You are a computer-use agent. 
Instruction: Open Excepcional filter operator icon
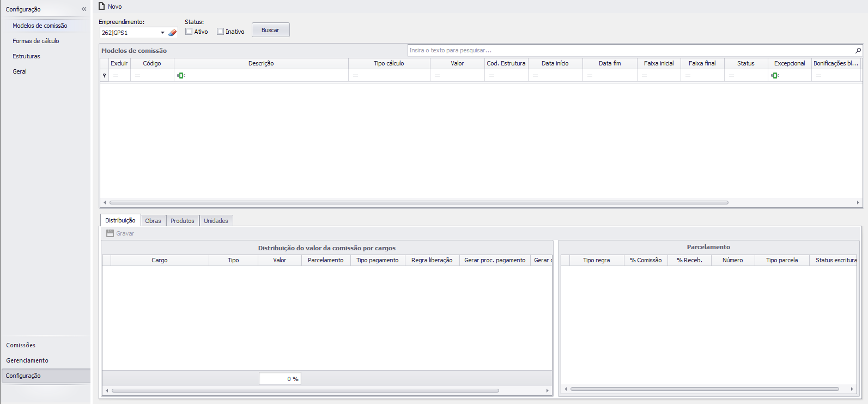click(775, 75)
